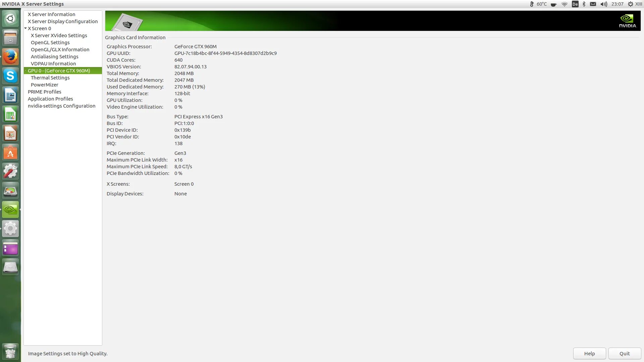Launch Firefox from the dock
644x362 pixels.
pos(10,57)
